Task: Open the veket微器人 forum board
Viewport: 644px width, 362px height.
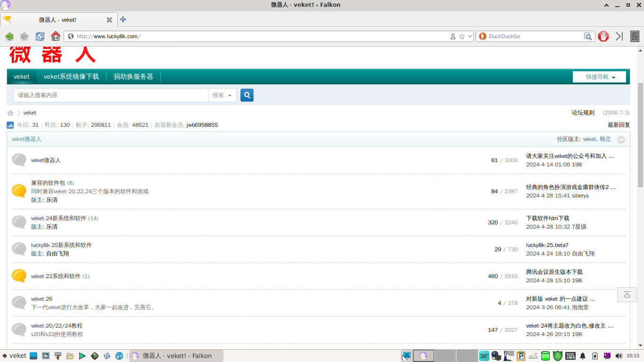Action: click(46, 160)
